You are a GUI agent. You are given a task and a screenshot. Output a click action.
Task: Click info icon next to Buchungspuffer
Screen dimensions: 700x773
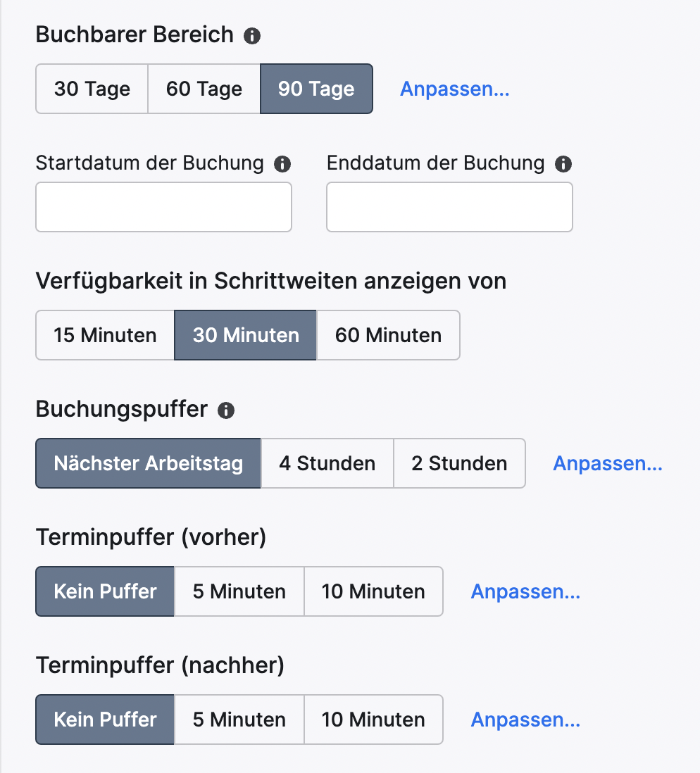pyautogui.click(x=226, y=410)
